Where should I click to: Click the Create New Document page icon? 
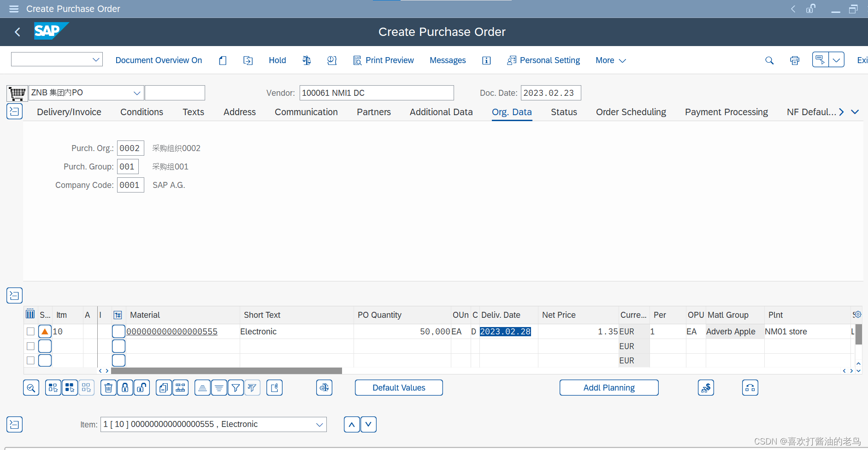pyautogui.click(x=223, y=60)
